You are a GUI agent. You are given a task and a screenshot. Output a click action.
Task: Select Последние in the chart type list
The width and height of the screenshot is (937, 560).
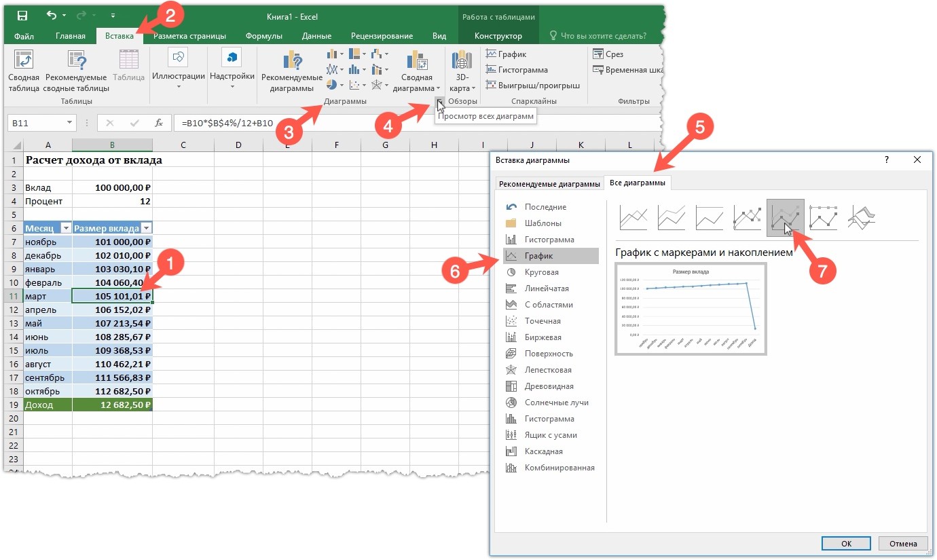point(551,207)
